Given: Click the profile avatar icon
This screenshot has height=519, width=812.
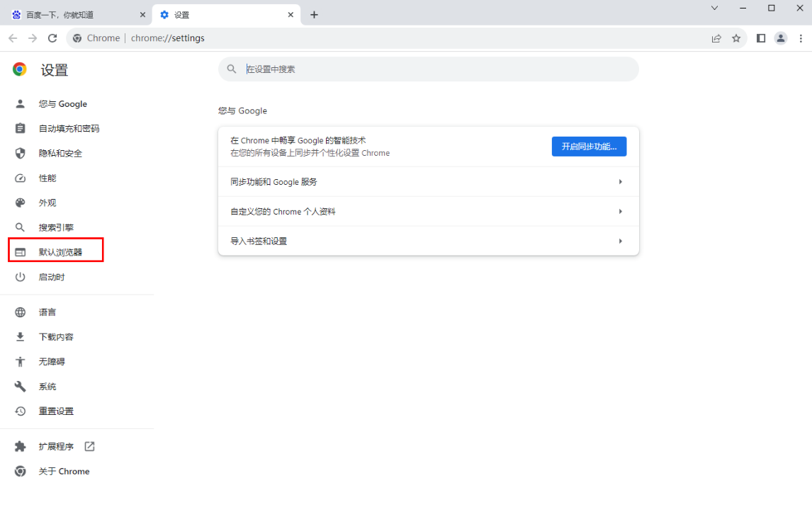Looking at the screenshot, I should point(781,38).
